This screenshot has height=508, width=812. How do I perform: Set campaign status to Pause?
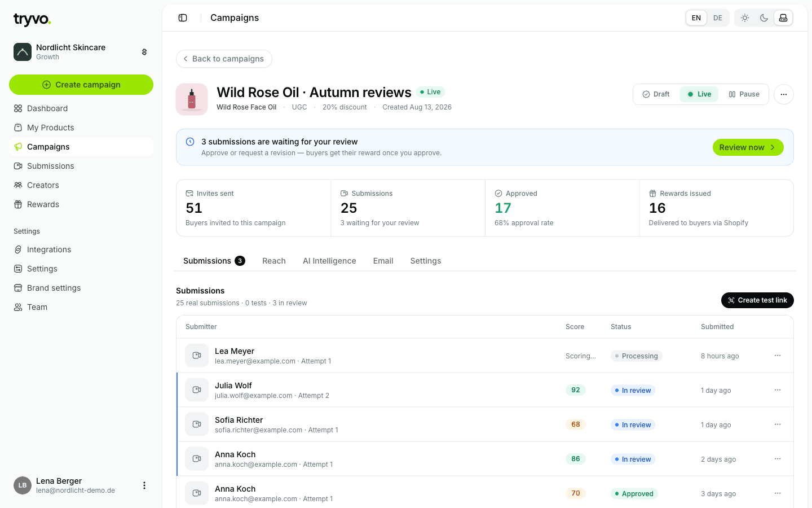point(744,94)
